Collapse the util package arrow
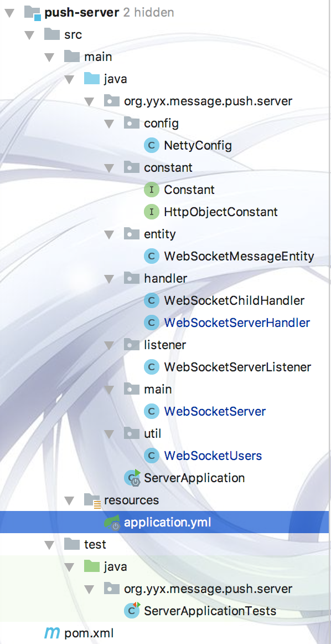 108,434
